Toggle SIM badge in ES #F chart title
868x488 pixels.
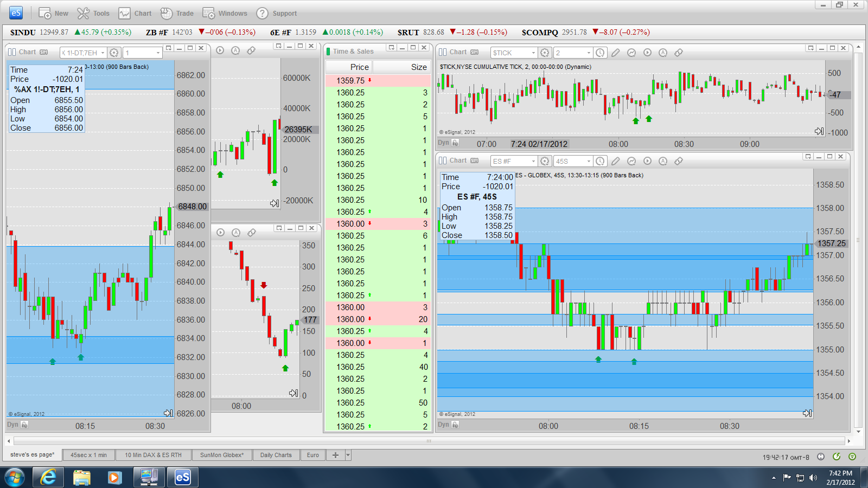tap(475, 160)
